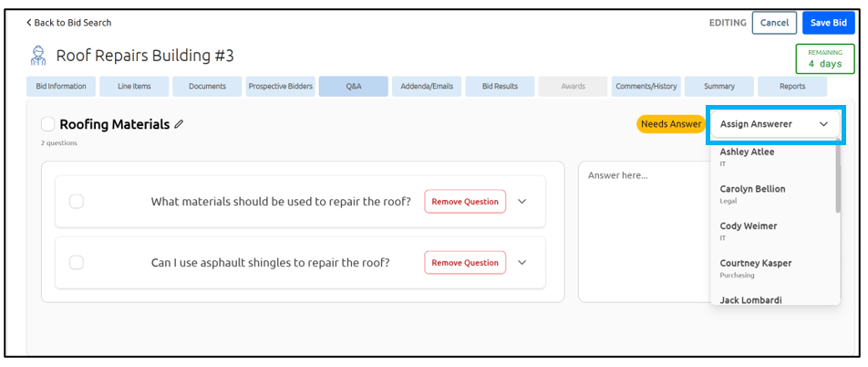Check the asphalt shingles question checkbox
This screenshot has width=868, height=367.
(x=77, y=263)
